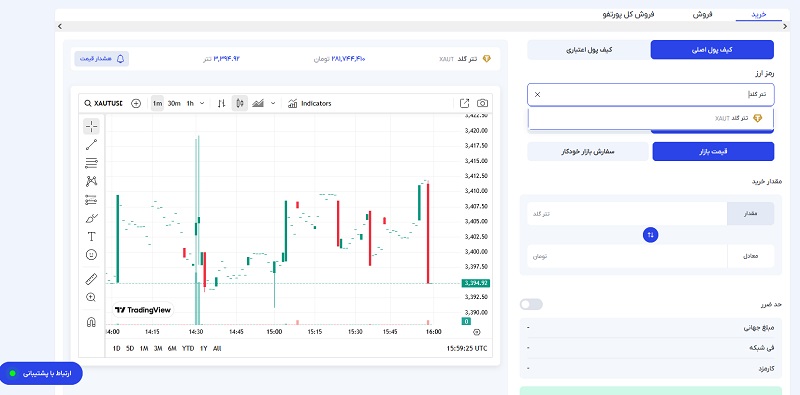Screen dimensions: 800x395
Task: Pick the ruler measure tool
Action: [91, 279]
